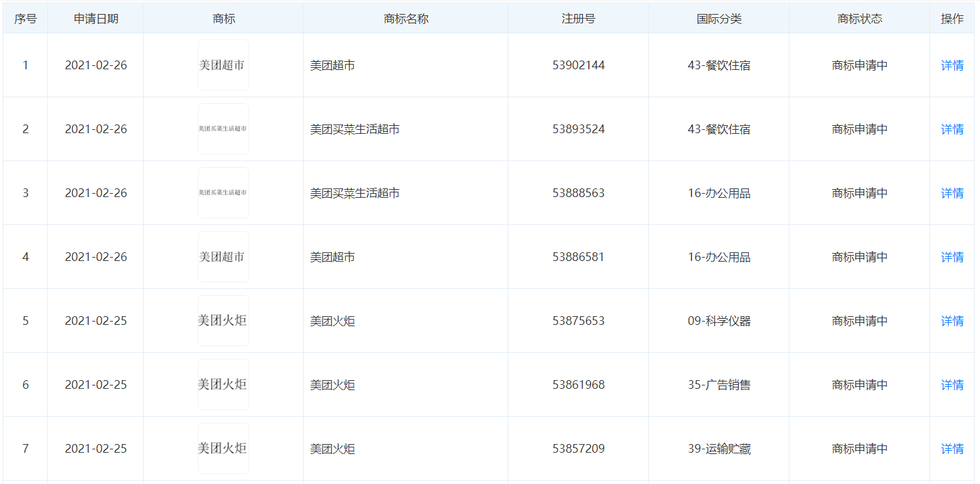Click 商标申请中 status for 53857209
This screenshot has height=484, width=980.
click(x=859, y=449)
